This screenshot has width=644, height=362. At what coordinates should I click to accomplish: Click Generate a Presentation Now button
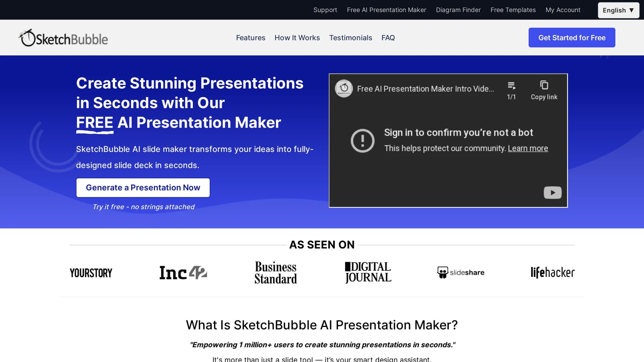coord(143,188)
